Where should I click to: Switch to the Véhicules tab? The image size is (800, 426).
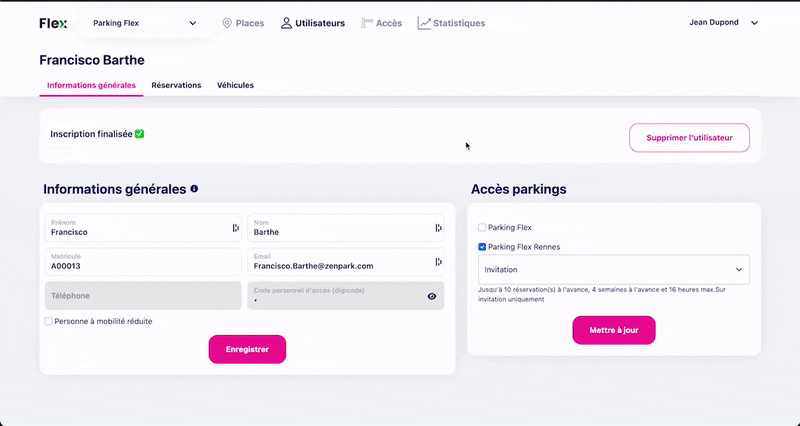point(235,85)
